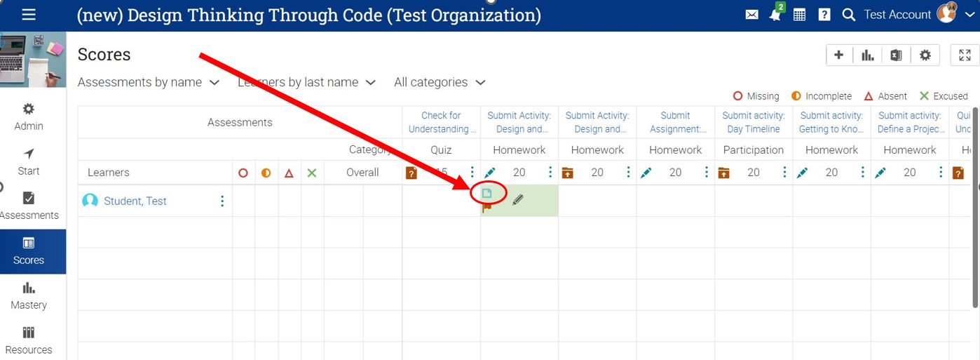This screenshot has width=980, height=360.
Task: Open Student, Test row options menu
Action: 222,201
